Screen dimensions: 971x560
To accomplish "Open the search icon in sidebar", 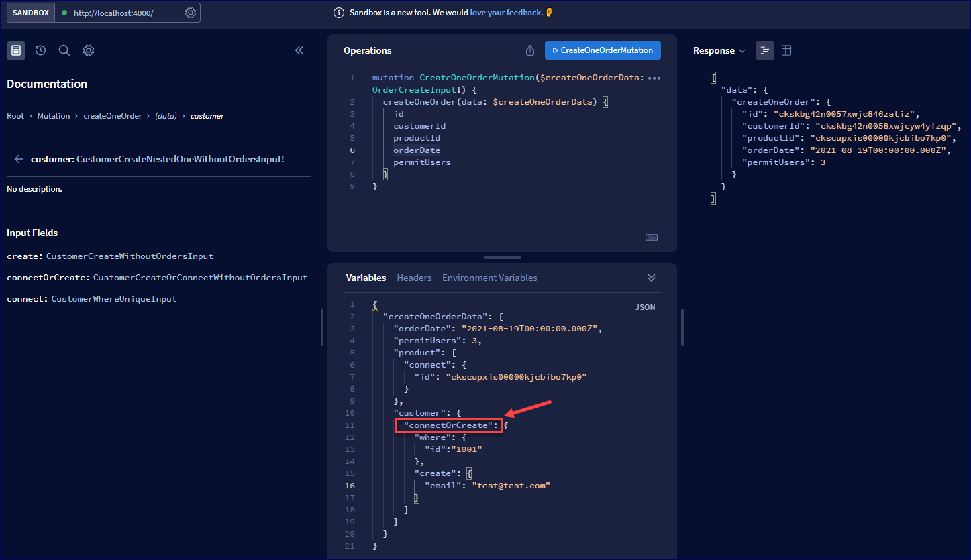I will coord(64,50).
